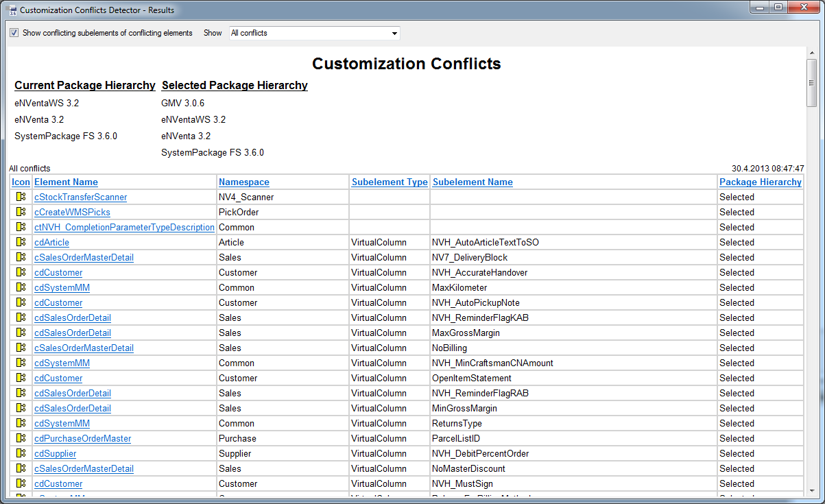The height and width of the screenshot is (504, 825).
Task: Click the icon beside cdPurchaseOrderMaster
Action: click(x=21, y=438)
